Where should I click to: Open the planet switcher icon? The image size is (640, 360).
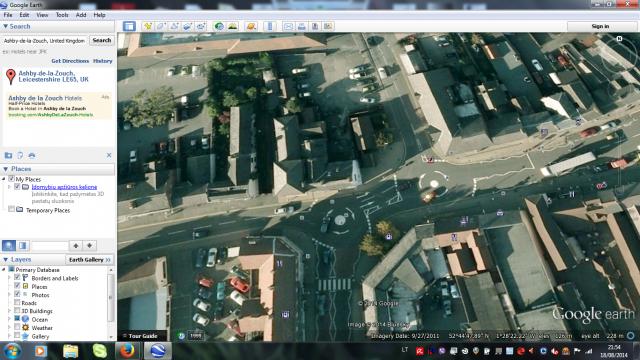[251, 27]
